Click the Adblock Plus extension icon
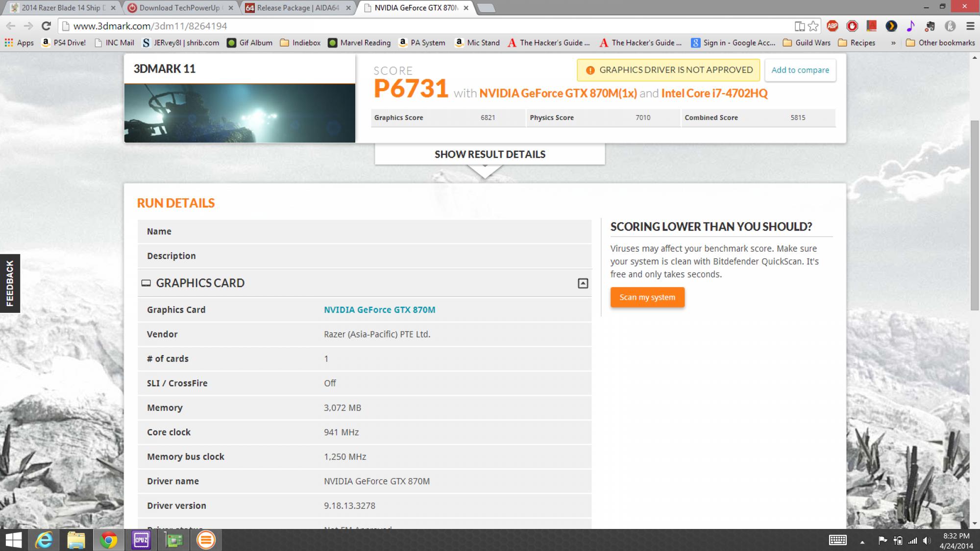Image resolution: width=980 pixels, height=551 pixels. coord(833,26)
